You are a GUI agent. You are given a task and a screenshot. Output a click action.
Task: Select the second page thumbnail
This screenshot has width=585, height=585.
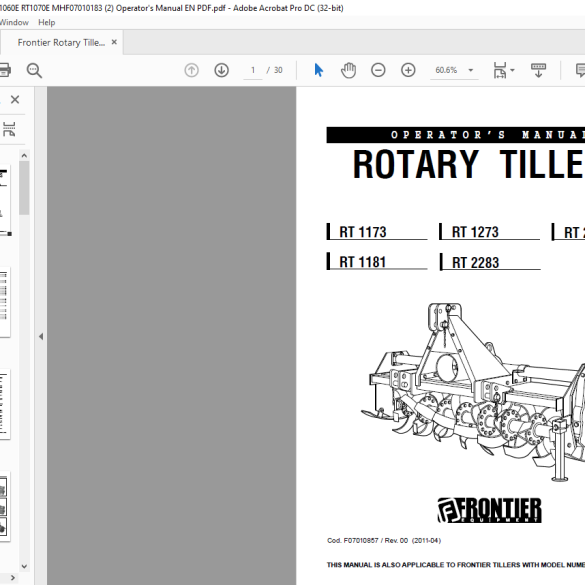click(5, 302)
